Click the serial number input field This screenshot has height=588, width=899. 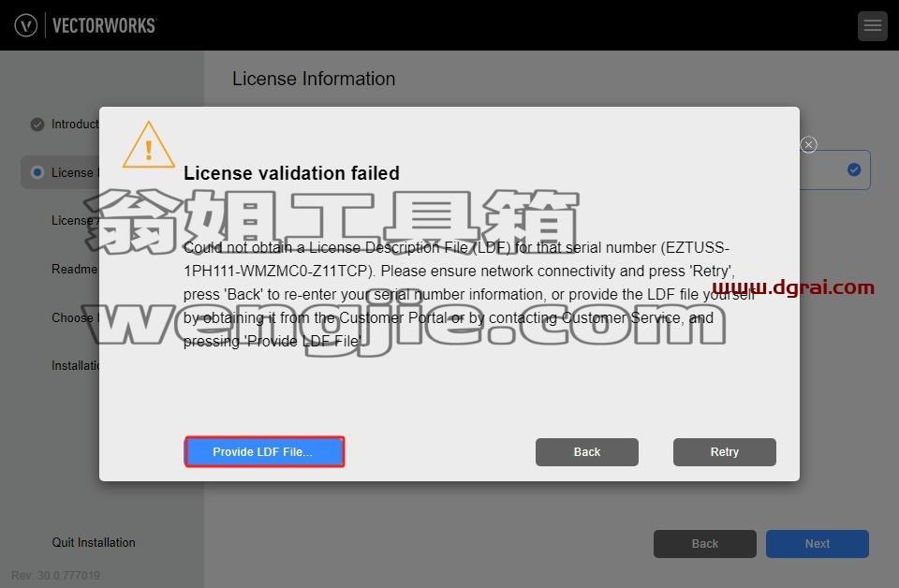click(834, 169)
